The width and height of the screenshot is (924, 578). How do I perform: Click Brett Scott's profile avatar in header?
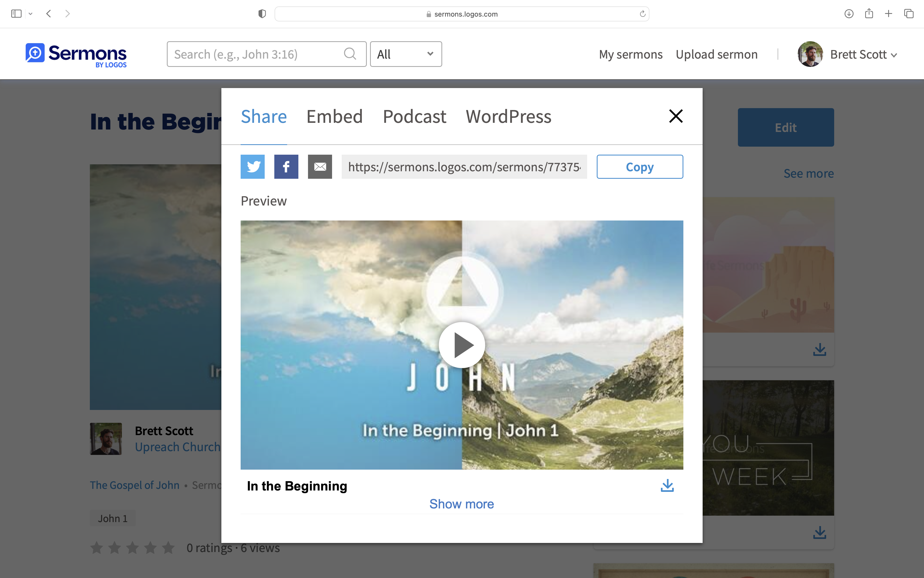[x=810, y=54]
